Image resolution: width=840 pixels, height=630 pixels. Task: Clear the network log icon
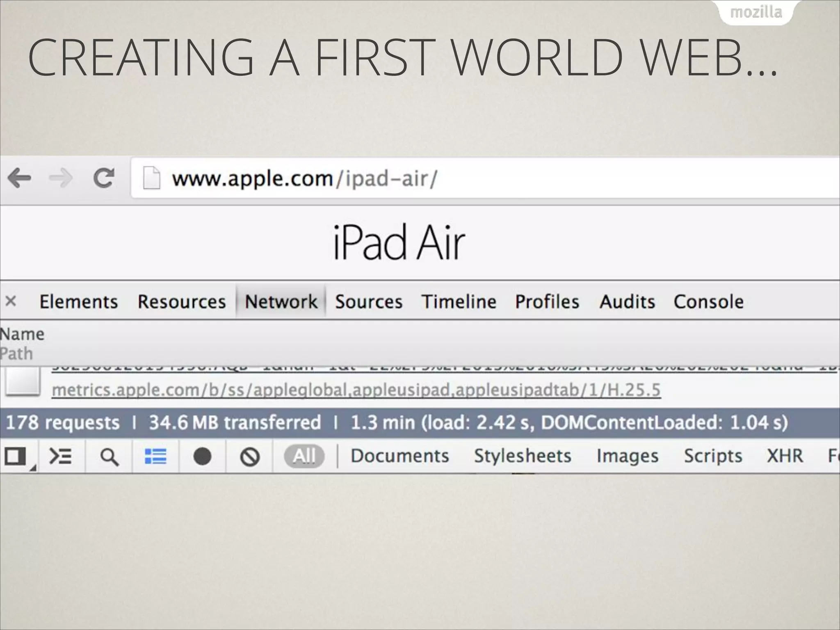[x=250, y=457]
